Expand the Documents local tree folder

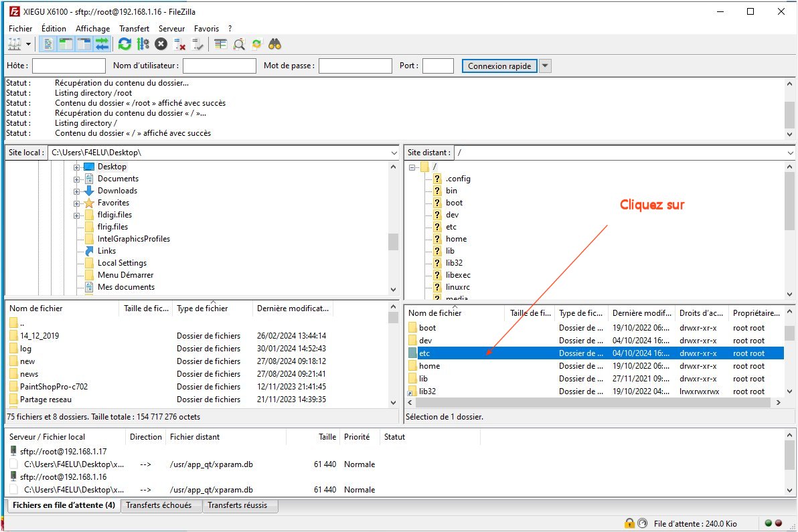77,179
